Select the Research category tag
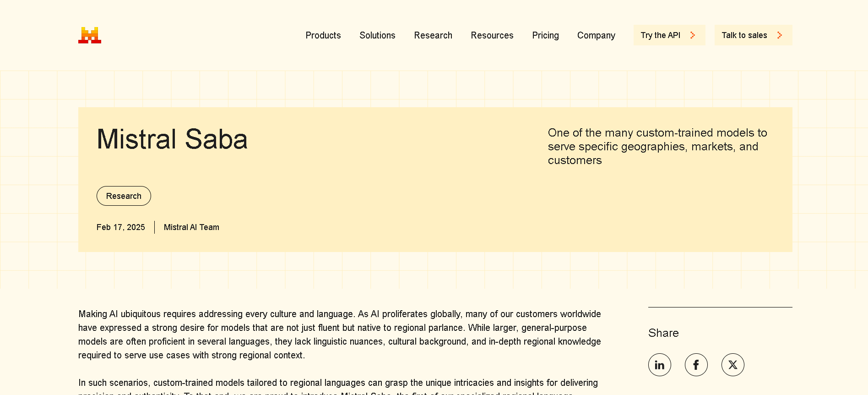This screenshot has width=868, height=395. (124, 196)
